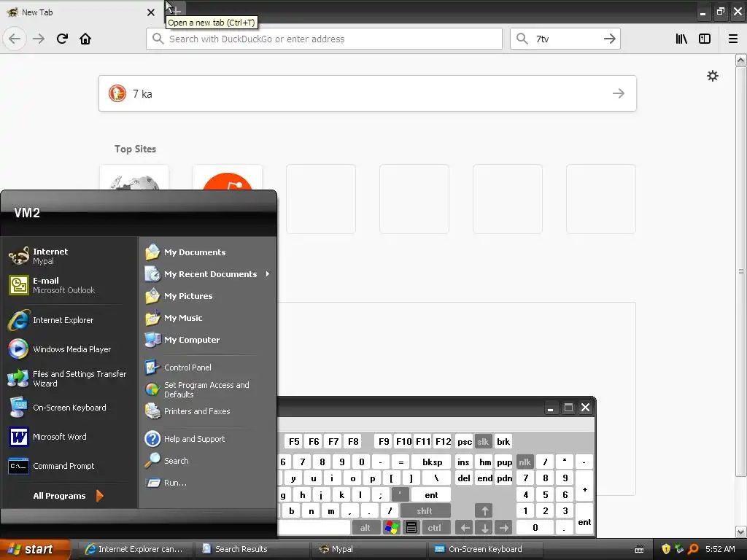Toggle the alt key on keyboard
The image size is (747, 560).
click(365, 528)
